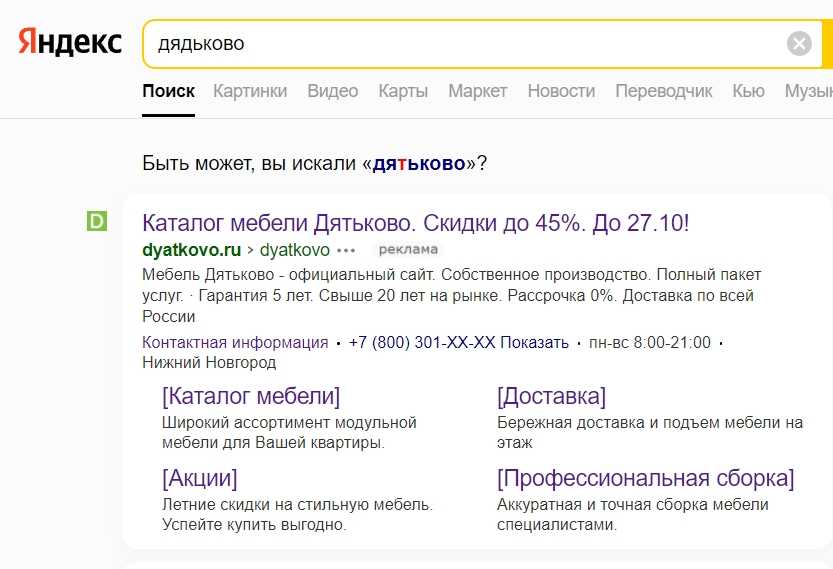Open the three-dot menu beside dyatkovo
The width and height of the screenshot is (833, 569).
[x=346, y=250]
